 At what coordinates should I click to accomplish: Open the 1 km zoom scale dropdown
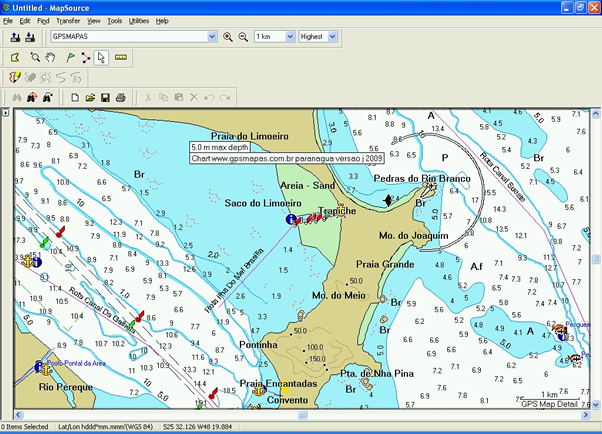click(288, 37)
